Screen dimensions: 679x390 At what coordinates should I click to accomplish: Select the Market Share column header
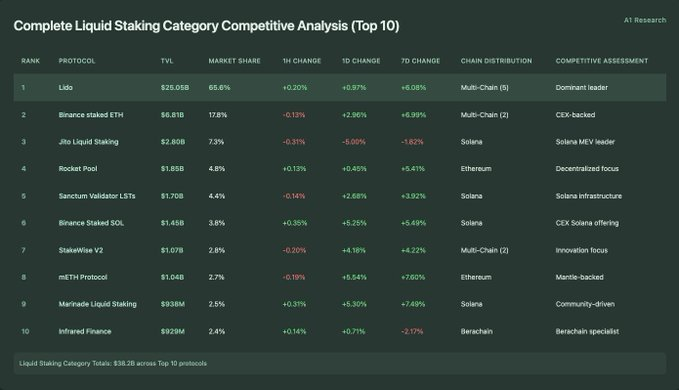click(234, 61)
